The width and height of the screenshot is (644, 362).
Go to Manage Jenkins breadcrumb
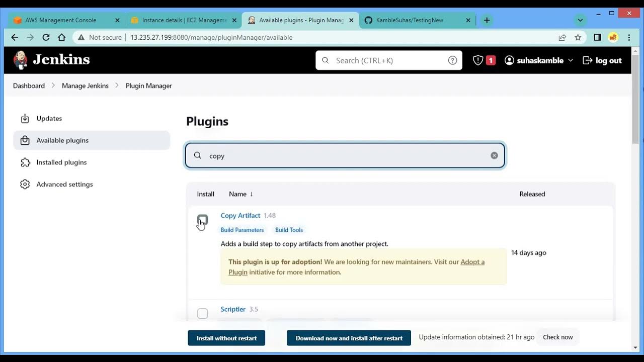85,86
